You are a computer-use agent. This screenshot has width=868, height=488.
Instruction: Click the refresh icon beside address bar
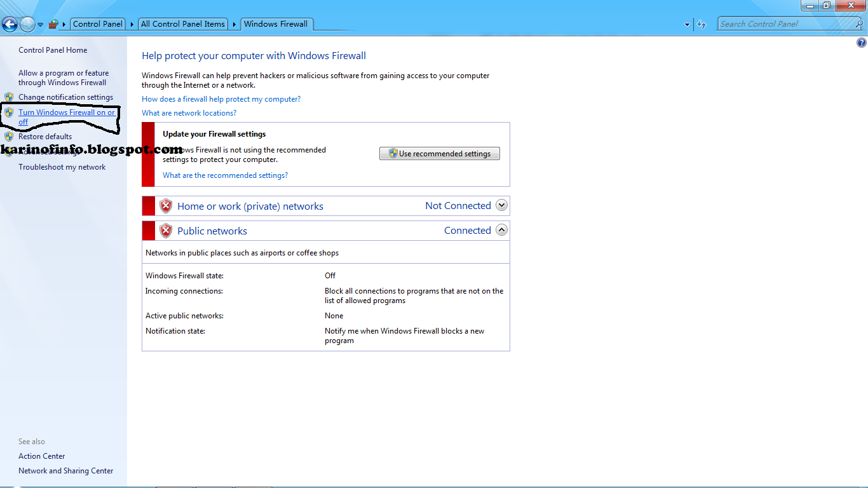click(702, 25)
